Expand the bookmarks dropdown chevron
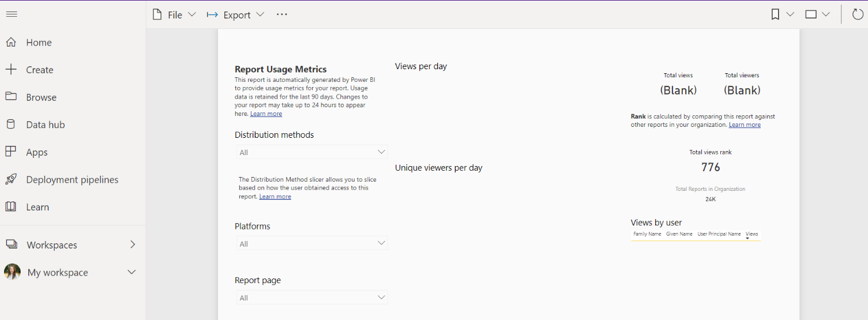The height and width of the screenshot is (320, 868). [x=790, y=14]
